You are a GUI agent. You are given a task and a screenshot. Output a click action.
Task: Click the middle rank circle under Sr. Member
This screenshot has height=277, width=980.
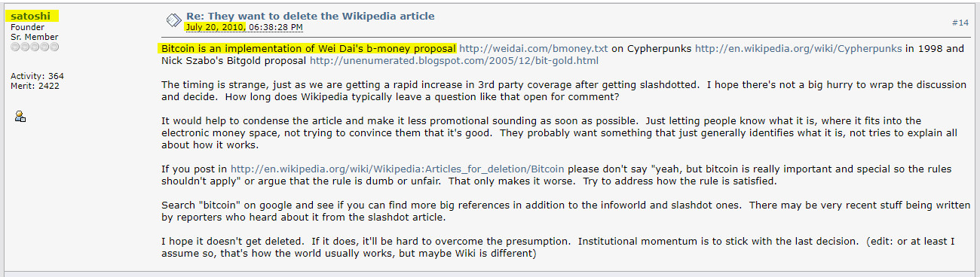(x=35, y=47)
